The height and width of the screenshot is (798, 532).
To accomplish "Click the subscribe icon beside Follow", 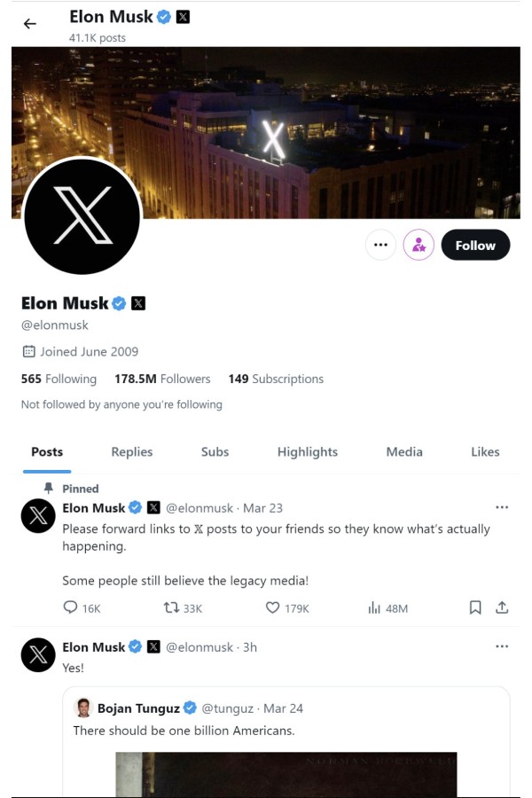I will pos(419,245).
